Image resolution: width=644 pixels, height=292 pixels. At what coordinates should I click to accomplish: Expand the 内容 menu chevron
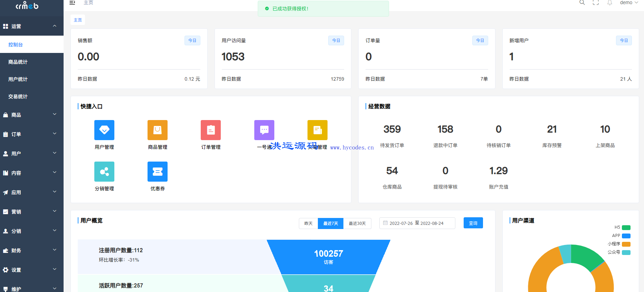click(x=55, y=172)
